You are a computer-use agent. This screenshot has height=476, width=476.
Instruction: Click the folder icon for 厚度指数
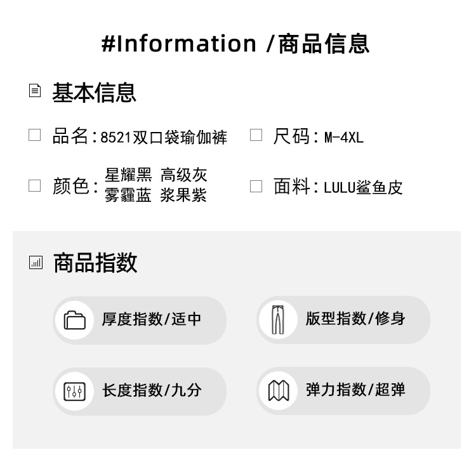pyautogui.click(x=75, y=320)
